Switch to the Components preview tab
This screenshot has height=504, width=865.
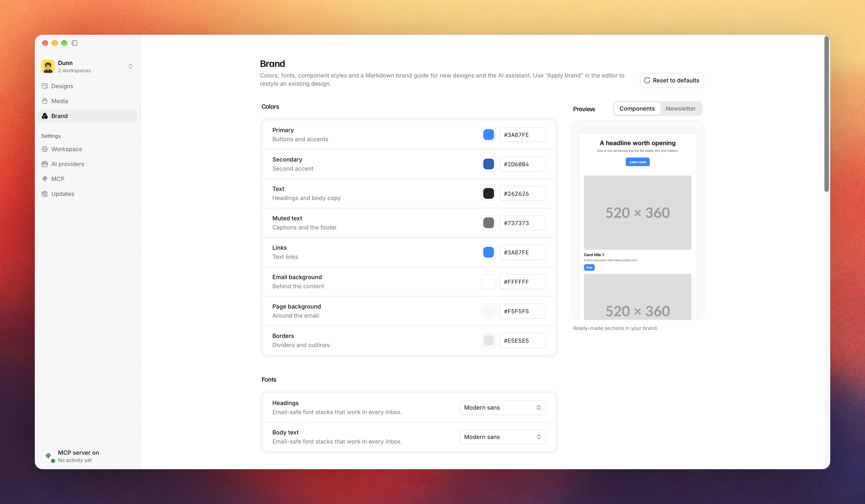(637, 109)
